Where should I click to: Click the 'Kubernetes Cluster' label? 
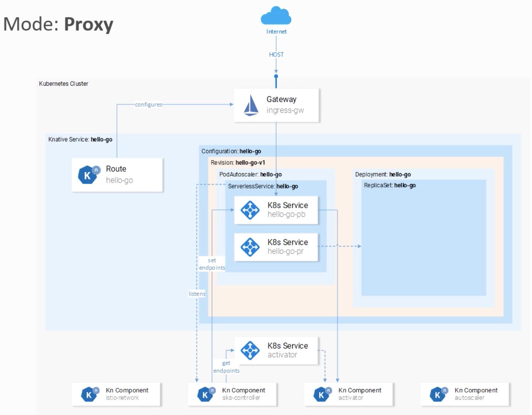point(63,83)
